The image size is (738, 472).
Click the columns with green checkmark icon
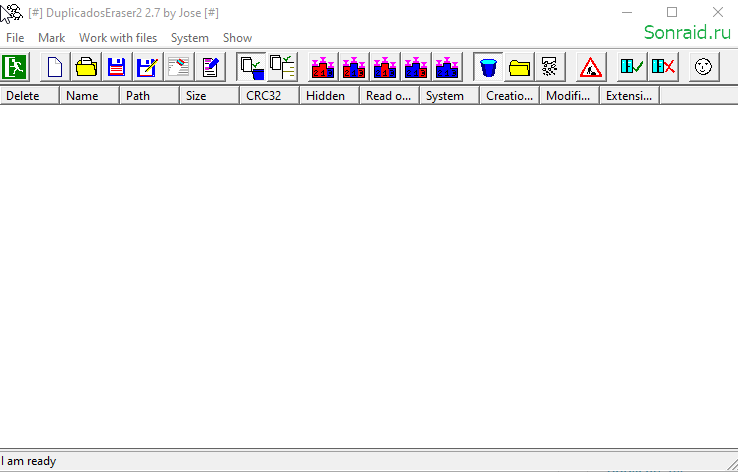(632, 67)
